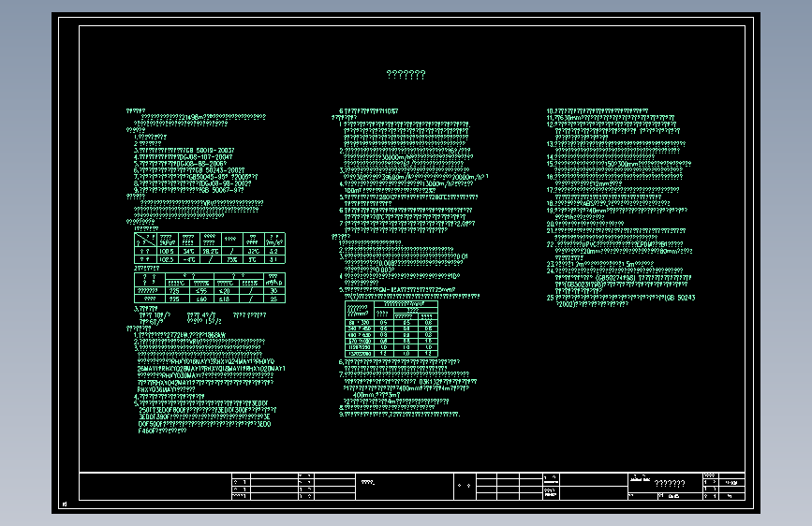Click line 9 containing "GB 50067-97"

point(189,190)
